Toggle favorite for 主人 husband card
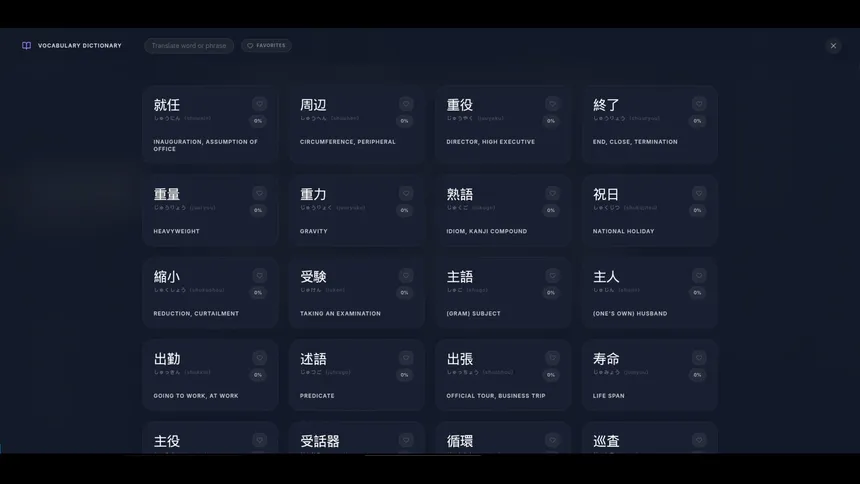The width and height of the screenshot is (860, 484). pyautogui.click(x=699, y=275)
